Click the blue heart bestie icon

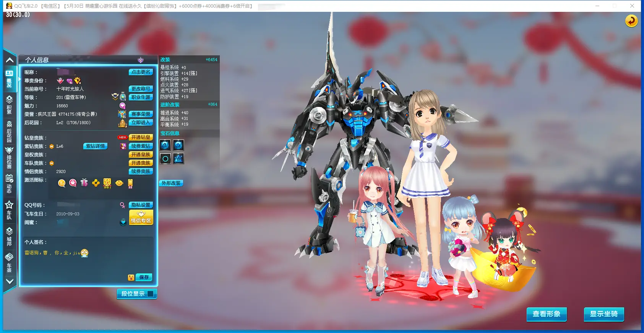(123, 222)
